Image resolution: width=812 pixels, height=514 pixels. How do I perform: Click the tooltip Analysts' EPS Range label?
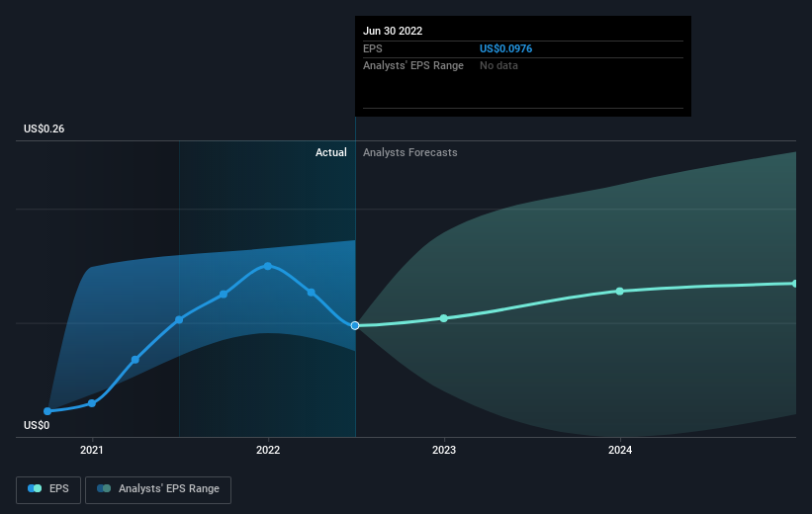[x=413, y=66]
